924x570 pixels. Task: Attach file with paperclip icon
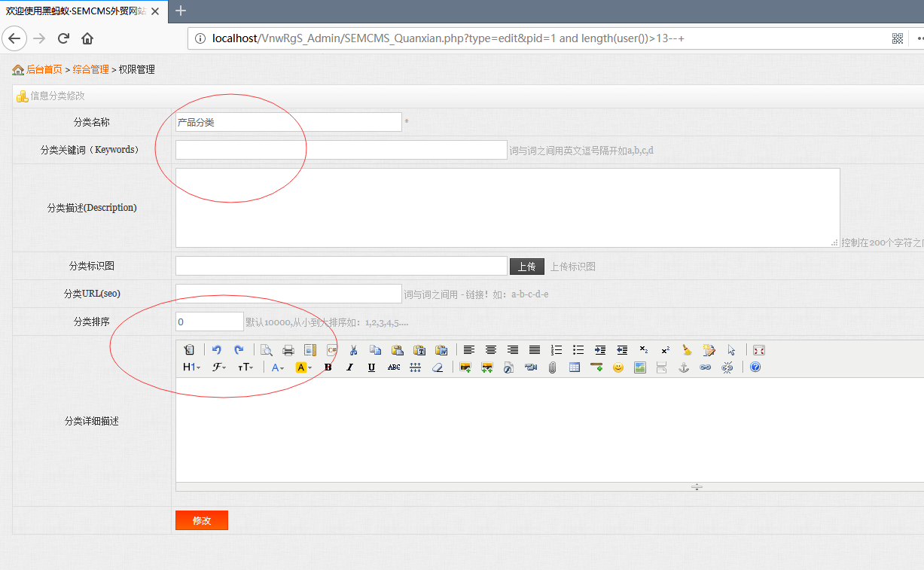pos(553,367)
